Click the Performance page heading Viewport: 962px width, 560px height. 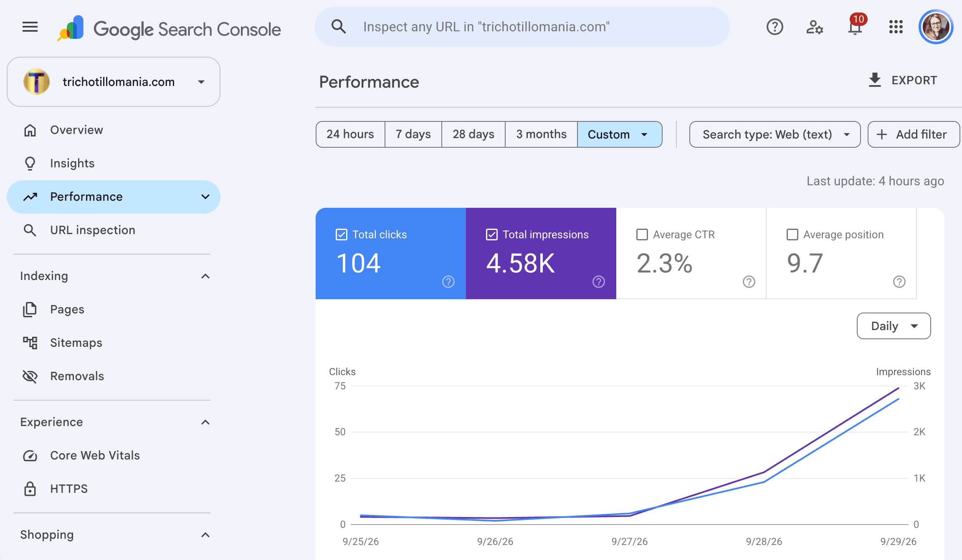(x=369, y=82)
